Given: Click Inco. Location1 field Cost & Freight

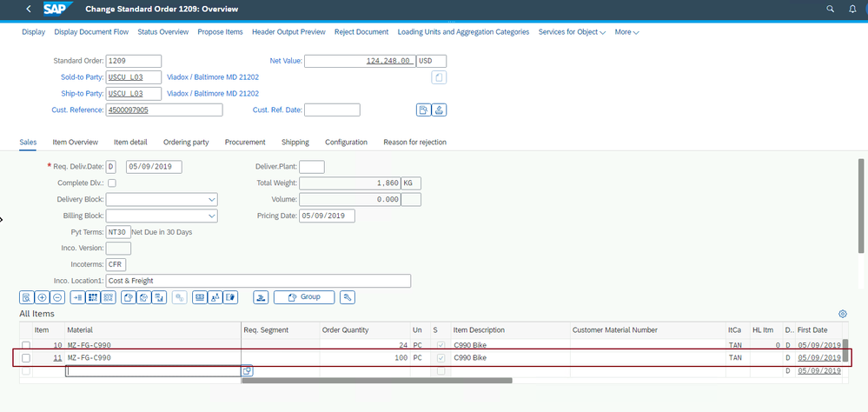Looking at the screenshot, I should [x=259, y=281].
